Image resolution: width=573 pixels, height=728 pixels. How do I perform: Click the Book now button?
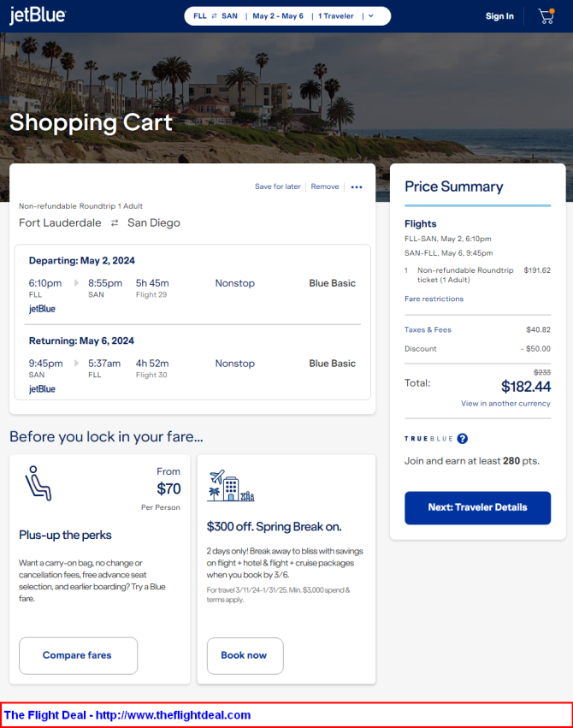click(x=245, y=655)
